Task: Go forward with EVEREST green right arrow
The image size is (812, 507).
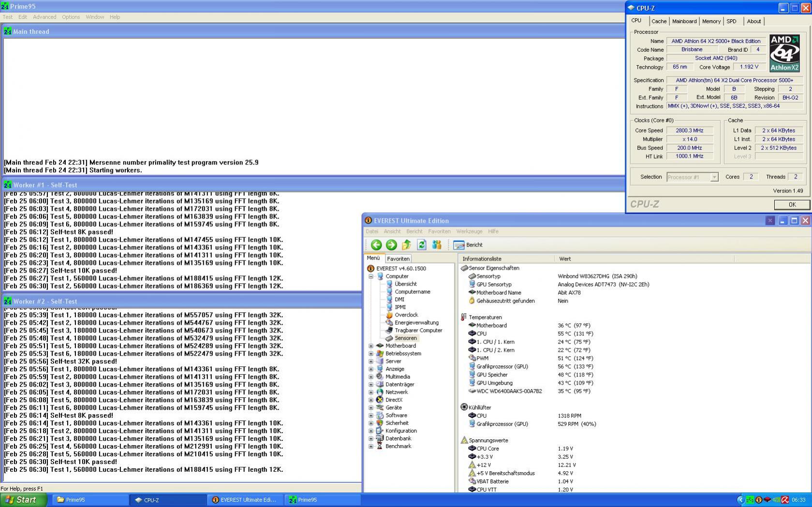Action: (x=391, y=245)
